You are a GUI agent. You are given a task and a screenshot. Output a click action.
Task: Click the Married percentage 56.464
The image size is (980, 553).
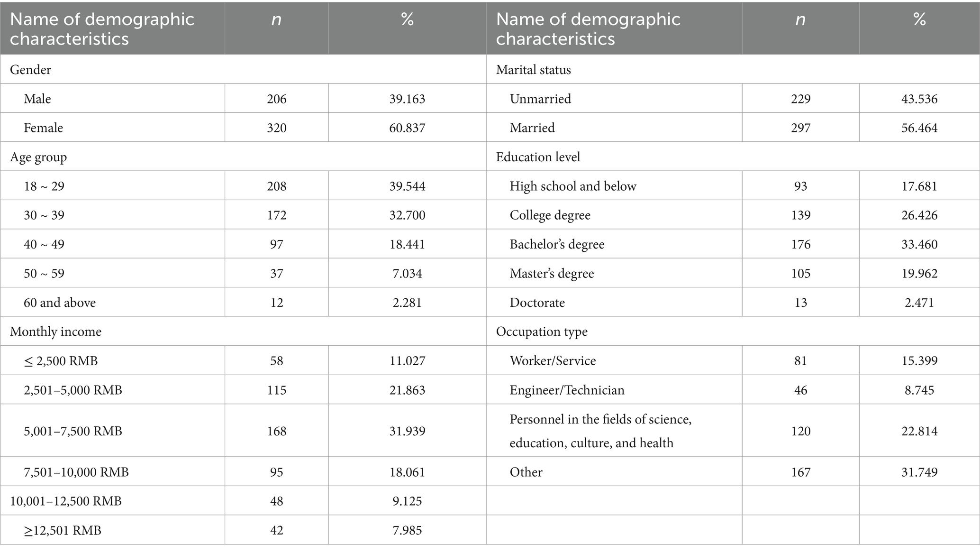click(919, 128)
